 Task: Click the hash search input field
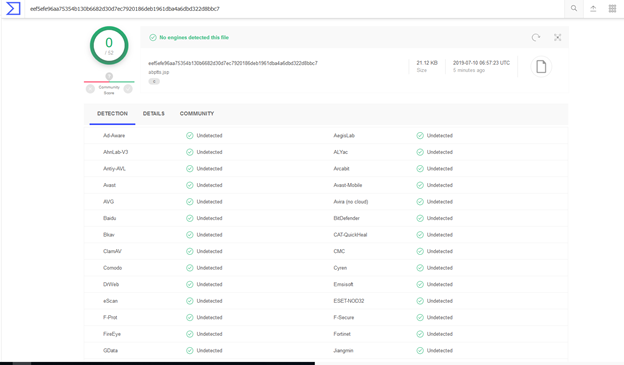[x=294, y=9]
